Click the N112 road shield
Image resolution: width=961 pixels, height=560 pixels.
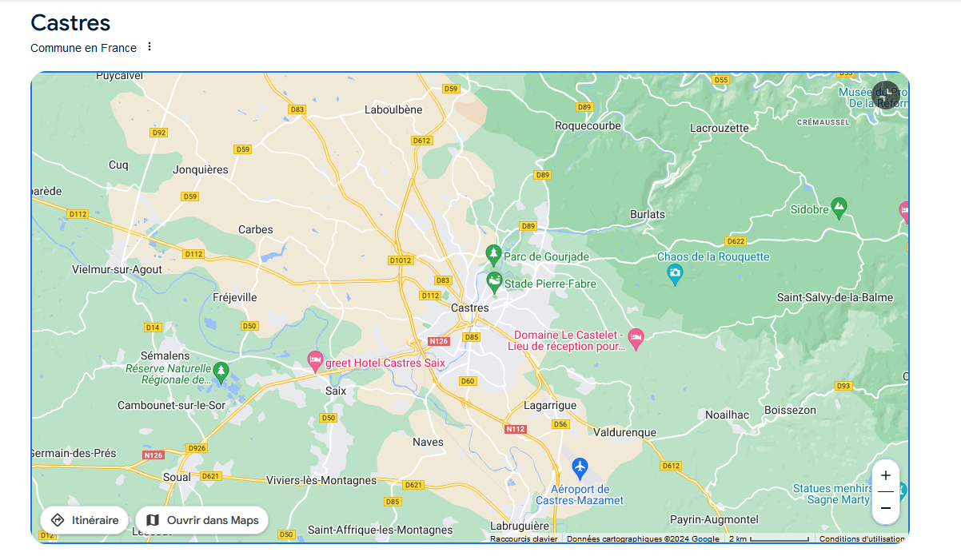click(x=516, y=429)
